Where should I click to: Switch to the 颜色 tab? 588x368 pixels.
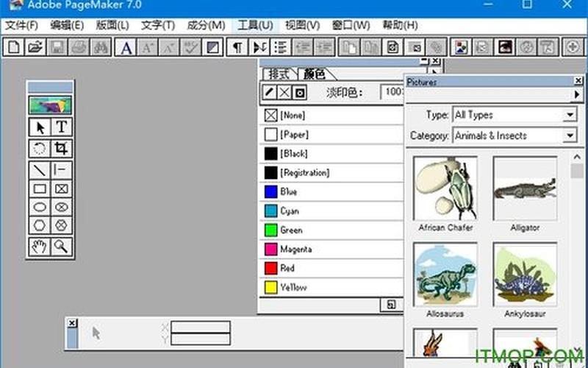pyautogui.click(x=315, y=74)
